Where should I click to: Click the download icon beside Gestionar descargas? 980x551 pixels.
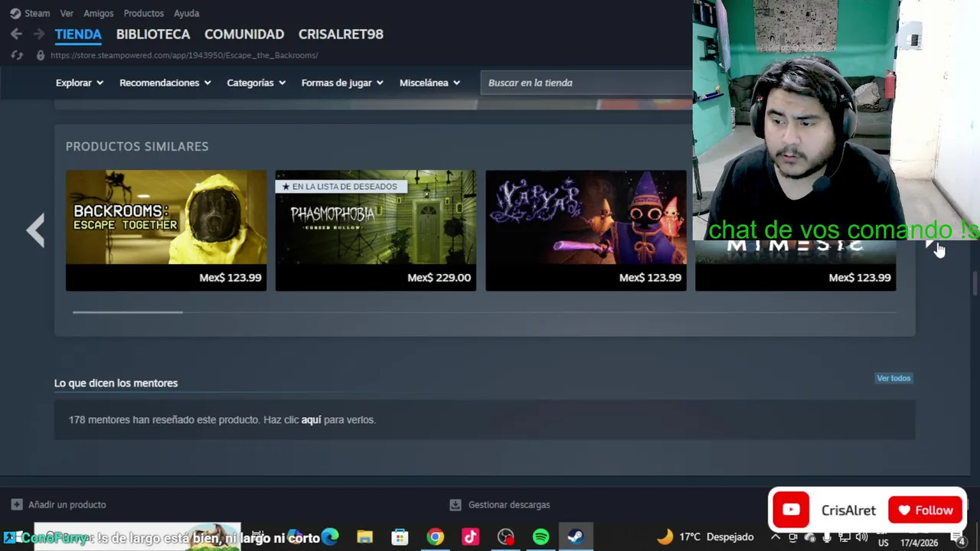456,504
